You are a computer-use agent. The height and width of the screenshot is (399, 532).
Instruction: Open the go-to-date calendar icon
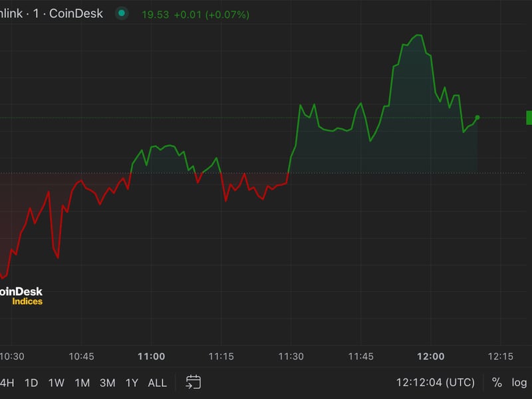coord(193,382)
